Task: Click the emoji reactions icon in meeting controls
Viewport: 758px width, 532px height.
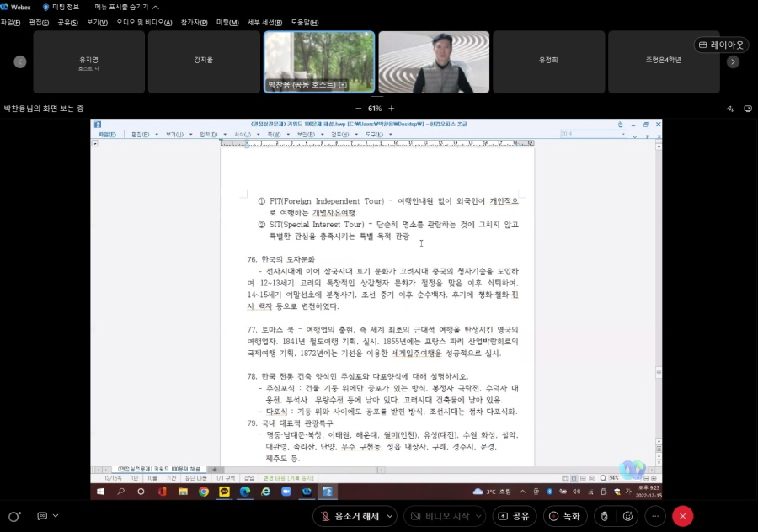Action: 627,516
